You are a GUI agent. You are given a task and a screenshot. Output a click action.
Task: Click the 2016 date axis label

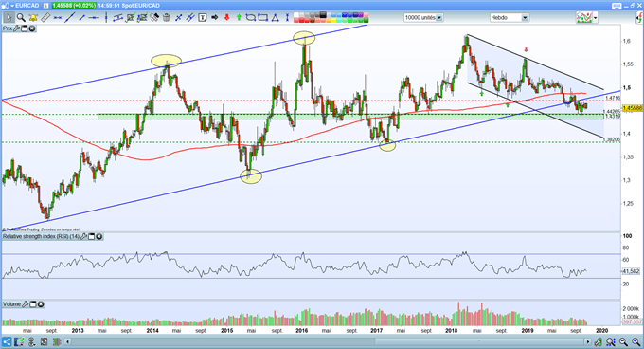[x=301, y=330]
